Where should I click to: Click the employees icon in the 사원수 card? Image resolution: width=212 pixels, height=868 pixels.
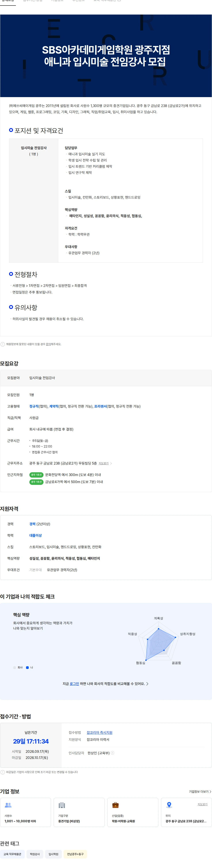click(x=8, y=805)
